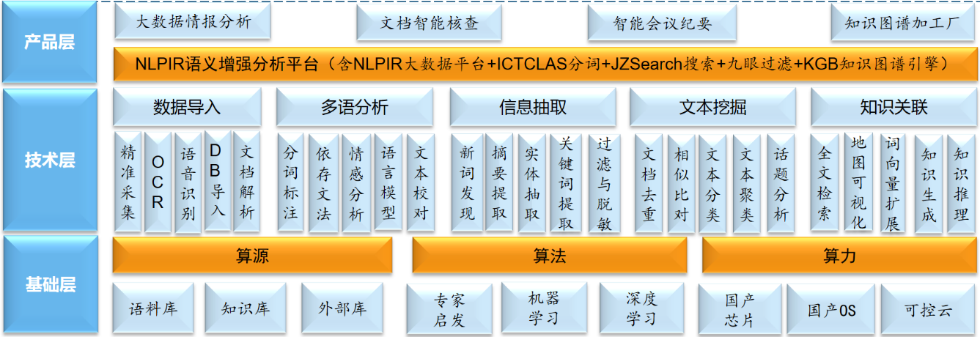The height and width of the screenshot is (337, 980).
Task: Click the 词向量扩展 box
Action: 893,183
